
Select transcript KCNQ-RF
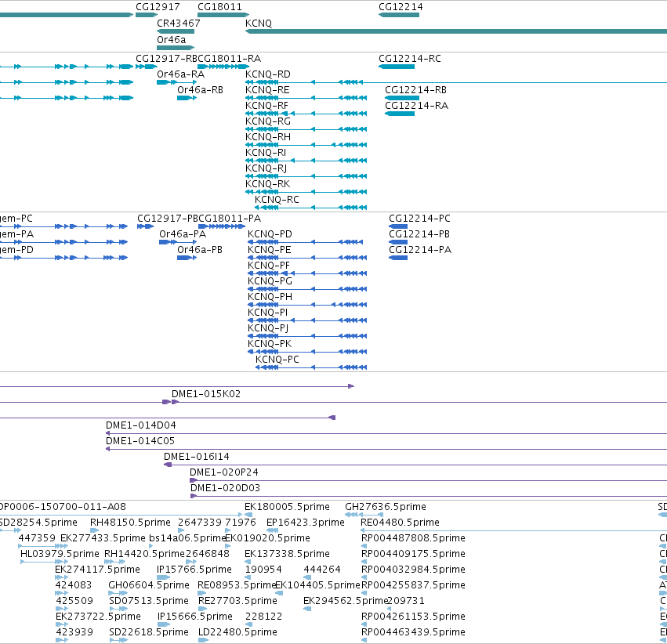point(266,106)
